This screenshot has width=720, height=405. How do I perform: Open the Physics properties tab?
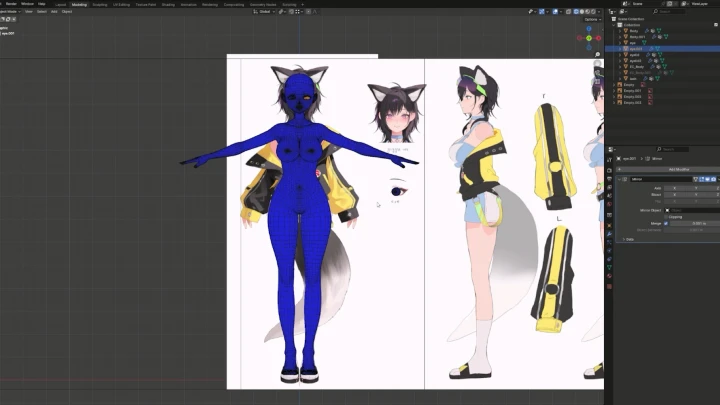(x=609, y=251)
